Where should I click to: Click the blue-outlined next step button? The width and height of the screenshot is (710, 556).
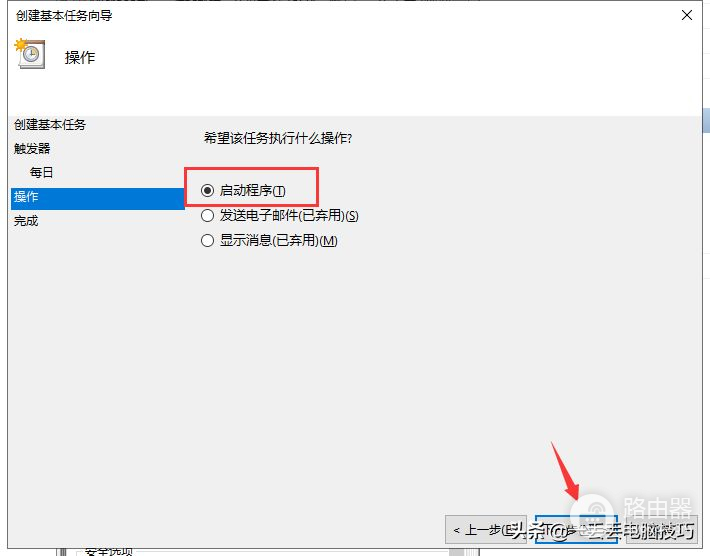pos(576,529)
